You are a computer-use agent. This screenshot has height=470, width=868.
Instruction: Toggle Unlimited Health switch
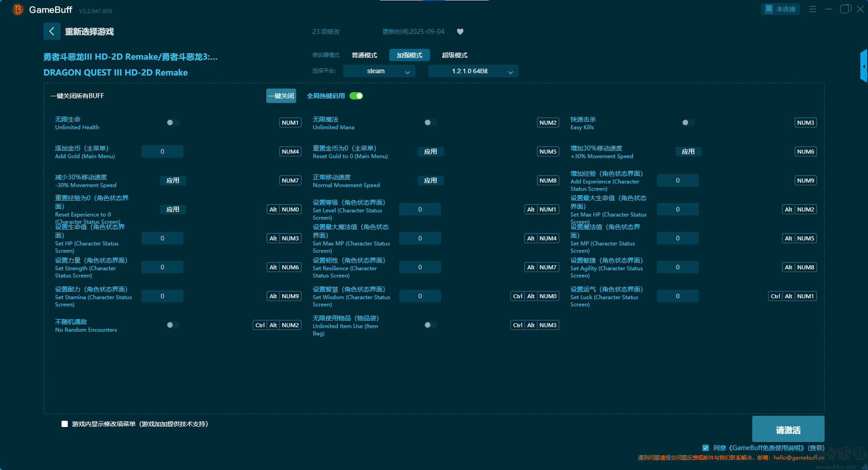coord(173,122)
